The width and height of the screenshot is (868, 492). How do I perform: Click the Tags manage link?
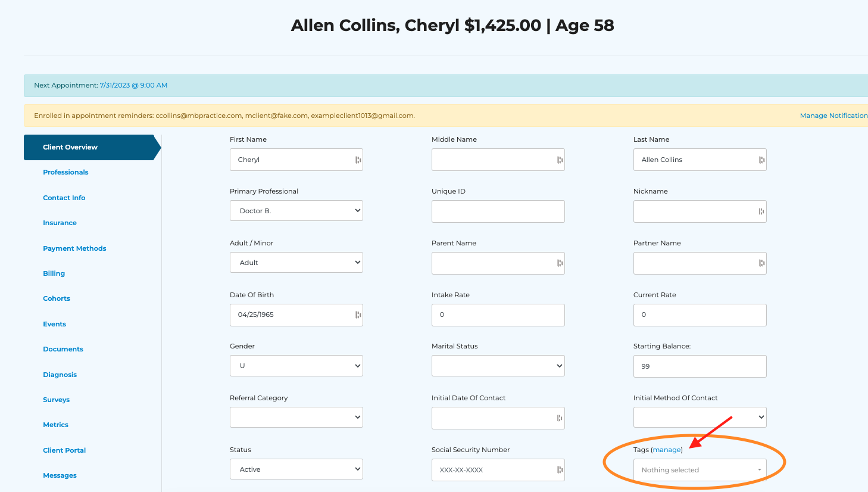(x=667, y=450)
